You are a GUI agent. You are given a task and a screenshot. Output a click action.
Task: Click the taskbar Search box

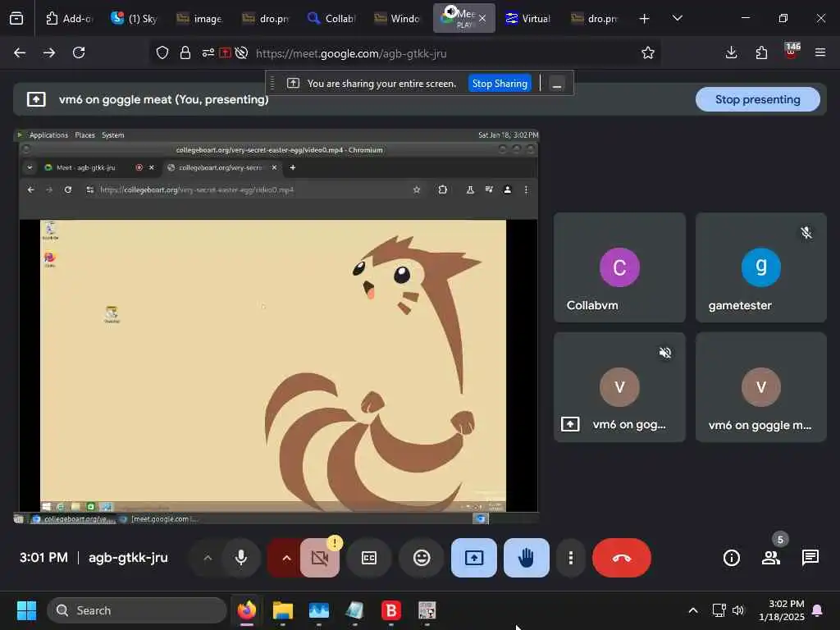point(137,610)
